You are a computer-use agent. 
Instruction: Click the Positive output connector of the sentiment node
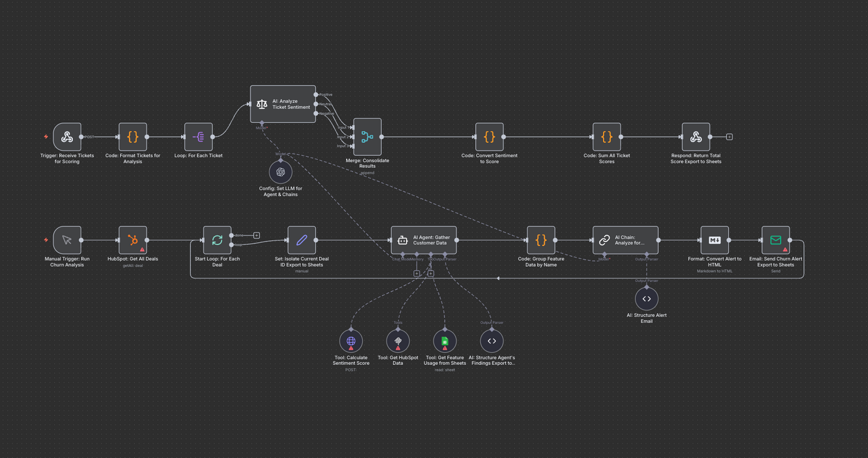(x=315, y=94)
